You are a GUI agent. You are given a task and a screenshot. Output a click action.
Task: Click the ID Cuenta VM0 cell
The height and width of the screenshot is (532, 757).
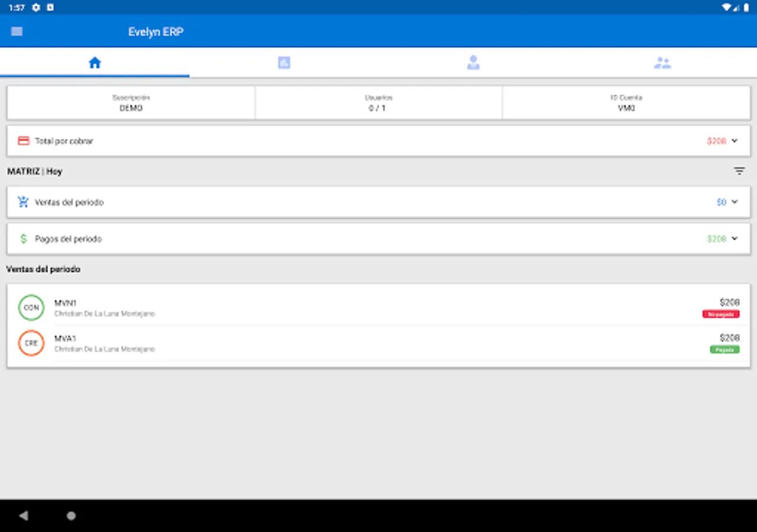pos(626,103)
